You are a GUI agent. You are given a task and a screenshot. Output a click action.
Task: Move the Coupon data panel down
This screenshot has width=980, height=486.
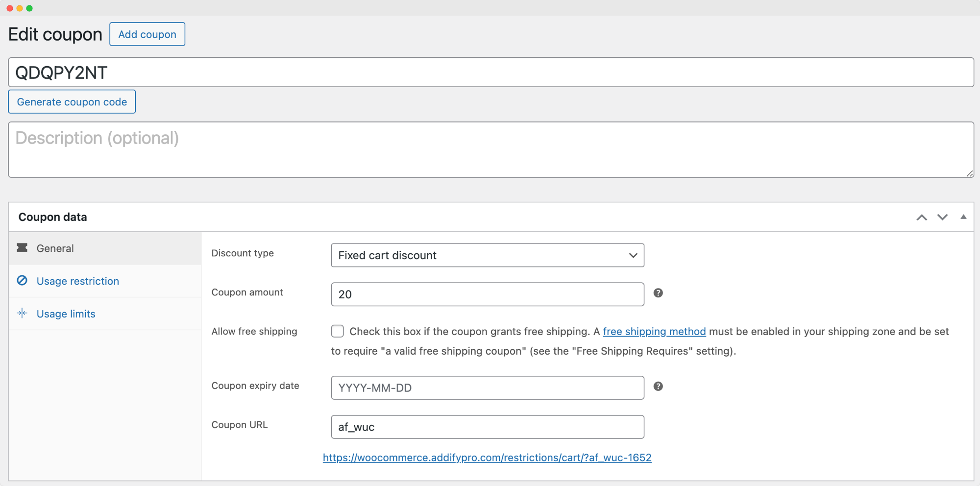point(942,217)
